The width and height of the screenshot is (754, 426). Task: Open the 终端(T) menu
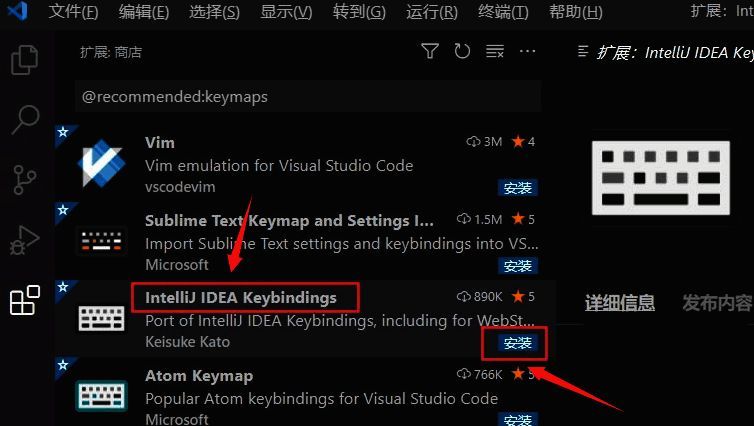503,11
